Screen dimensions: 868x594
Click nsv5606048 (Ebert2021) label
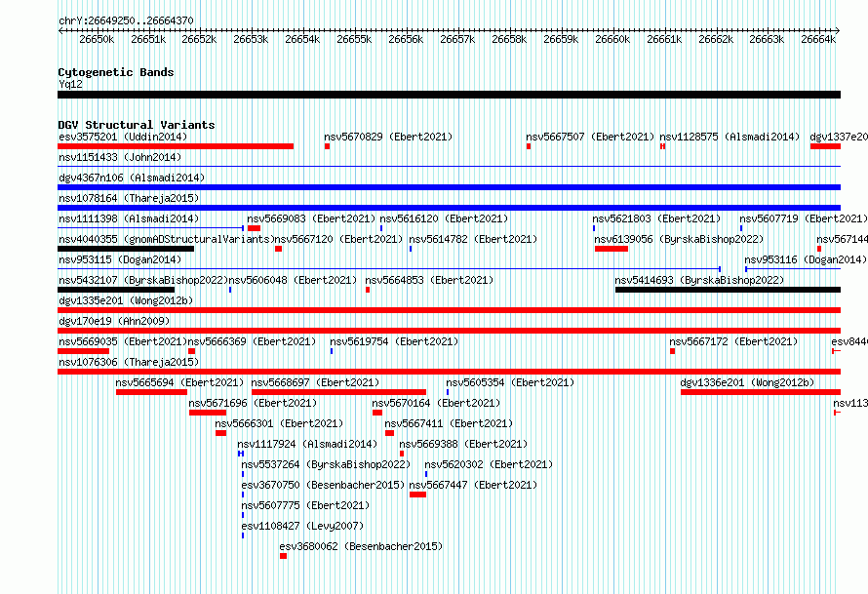(x=293, y=280)
